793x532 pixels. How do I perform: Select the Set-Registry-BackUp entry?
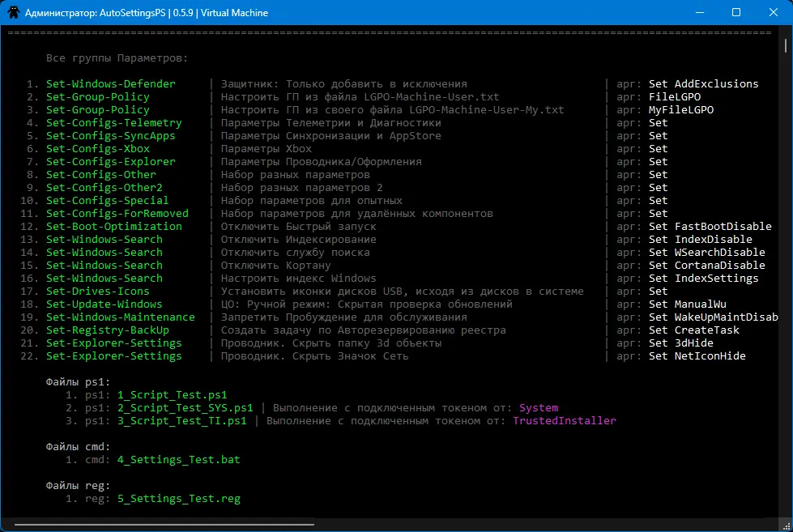(x=107, y=330)
